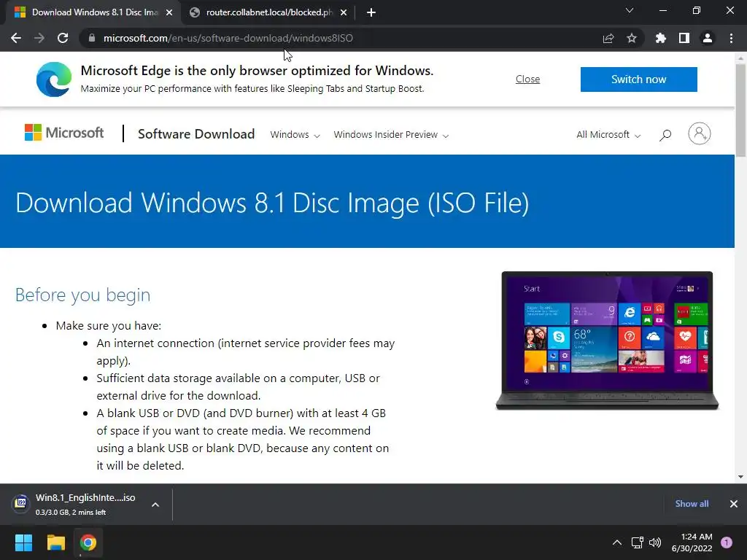The height and width of the screenshot is (560, 747).
Task: Click the Win8.1_EnglishInte....iso download item
Action: click(85, 505)
